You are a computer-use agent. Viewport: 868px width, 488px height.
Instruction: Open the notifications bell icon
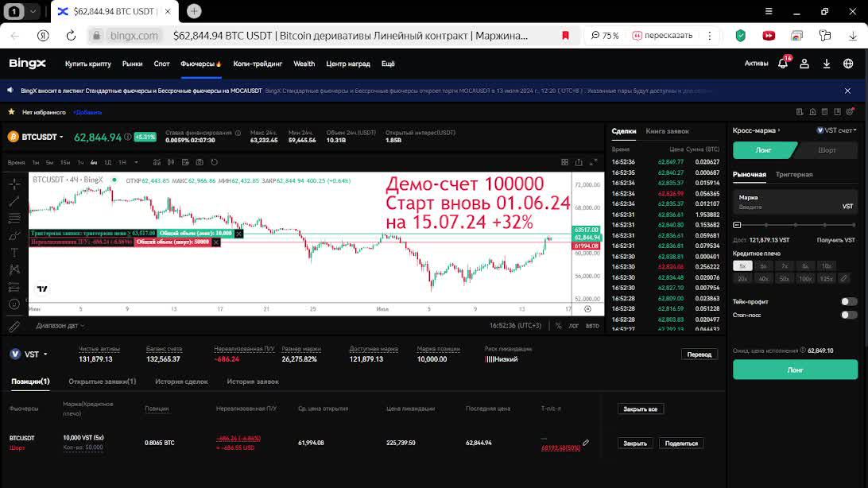tap(783, 64)
